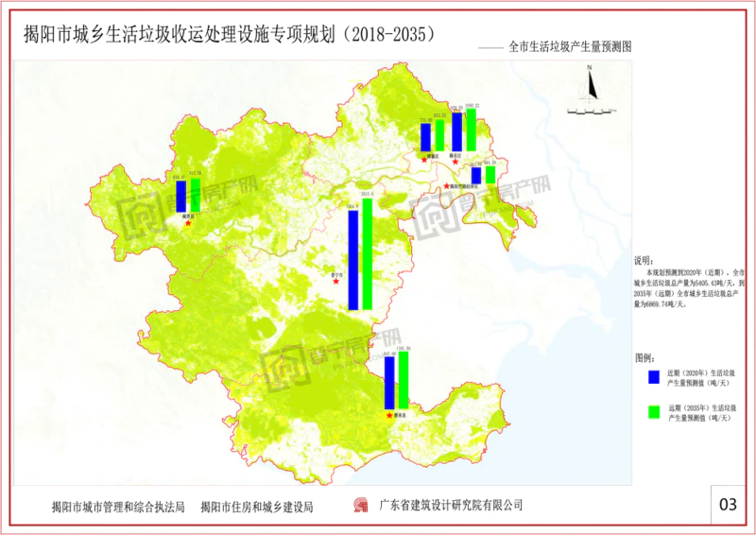This screenshot has height=535, width=756.
Task: Click the page number 03 box
Action: 728,505
